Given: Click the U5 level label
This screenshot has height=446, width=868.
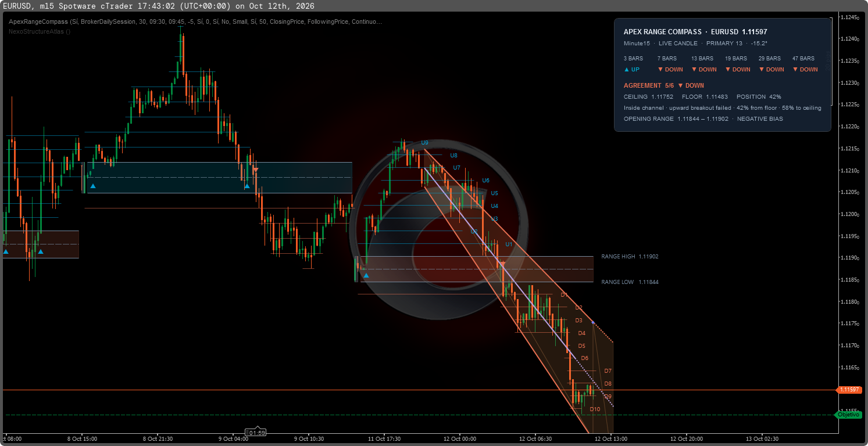Looking at the screenshot, I should [495, 193].
